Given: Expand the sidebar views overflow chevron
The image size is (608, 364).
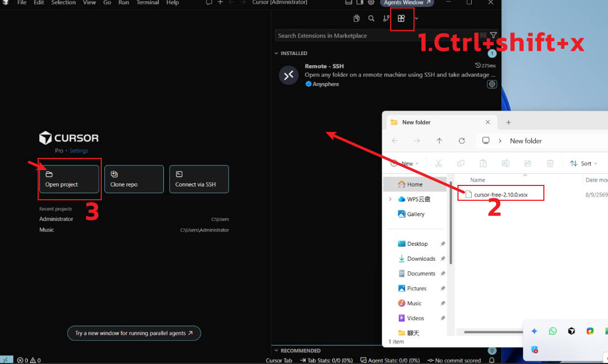Looking at the screenshot, I should (417, 18).
